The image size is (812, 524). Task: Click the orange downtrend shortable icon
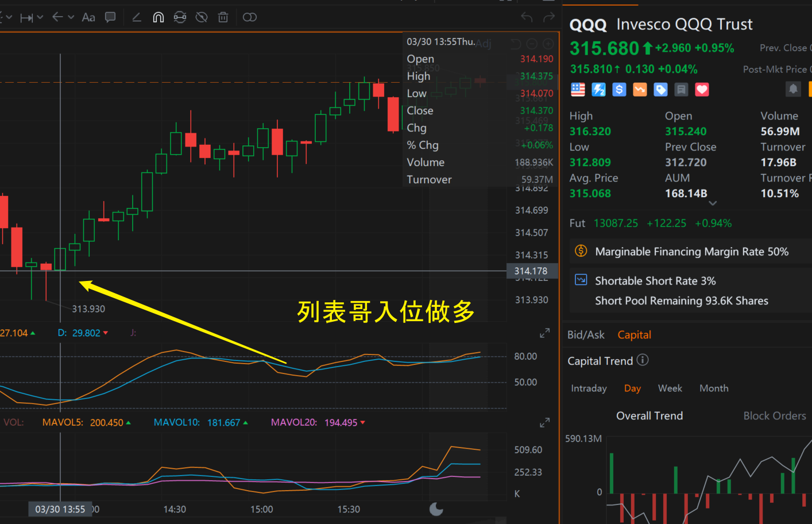(640, 90)
